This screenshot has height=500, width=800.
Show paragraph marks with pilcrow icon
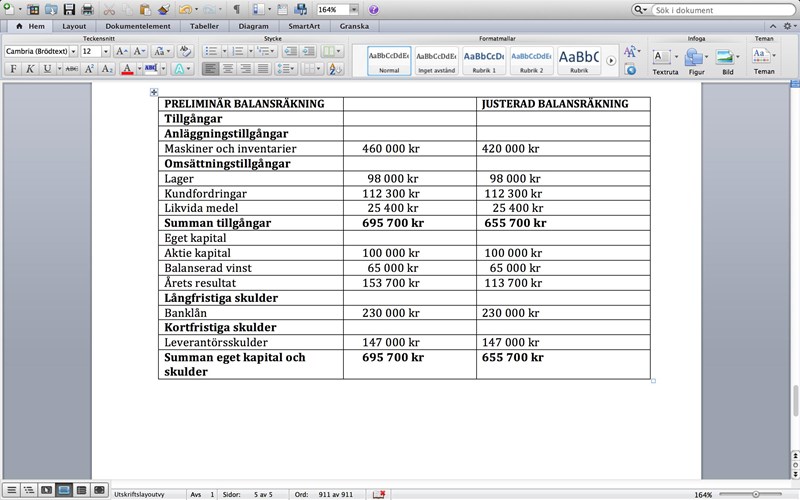(236, 9)
